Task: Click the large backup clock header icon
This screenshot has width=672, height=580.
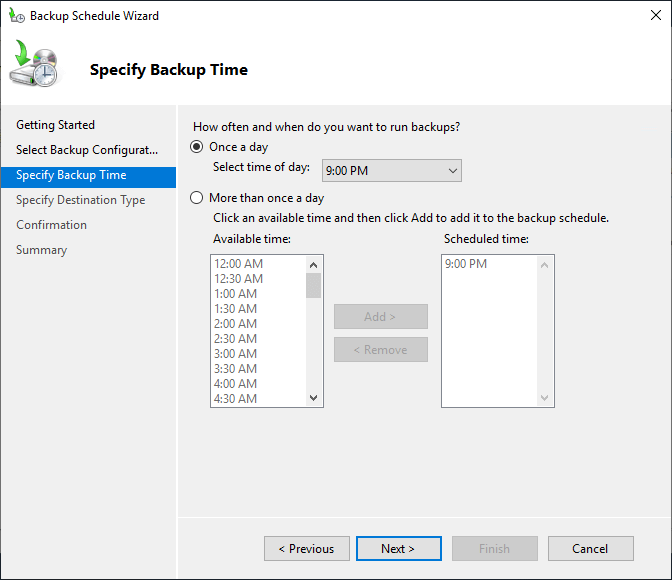Action: click(x=33, y=63)
